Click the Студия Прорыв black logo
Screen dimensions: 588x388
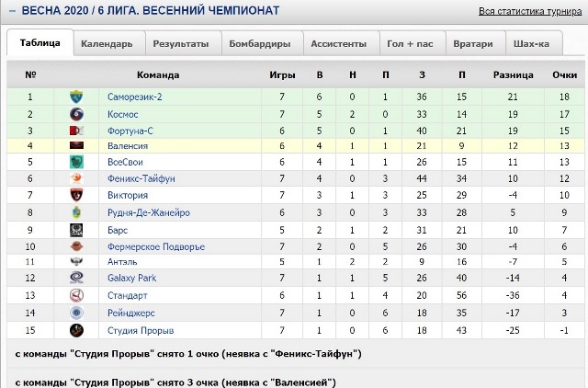[x=76, y=330]
